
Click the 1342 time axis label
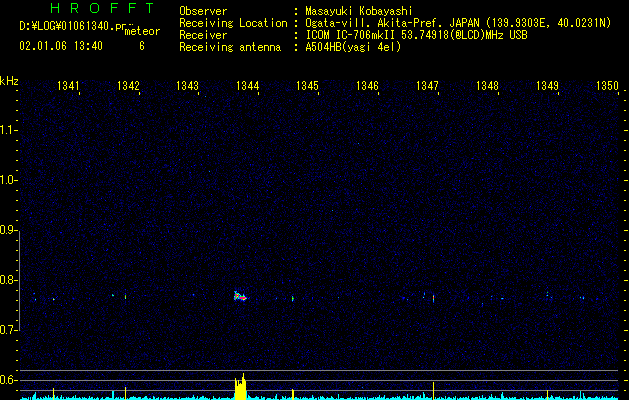(x=128, y=86)
